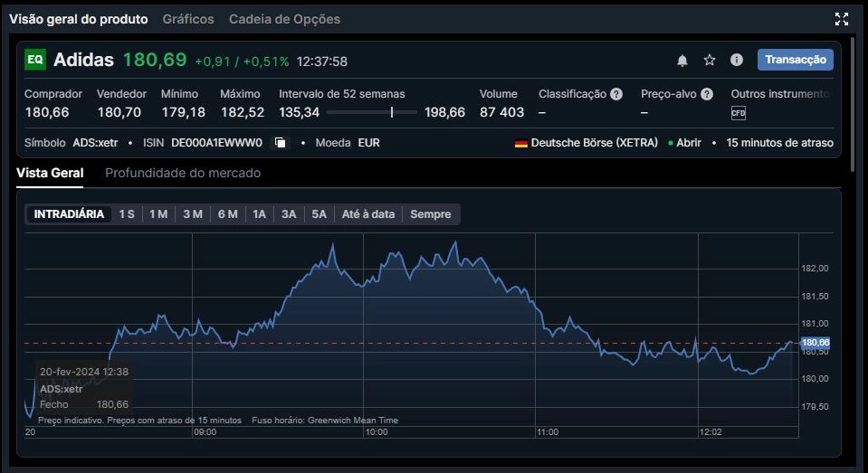Click the Outros instrumentos label
Viewport: 868px width, 473px height.
(x=780, y=94)
